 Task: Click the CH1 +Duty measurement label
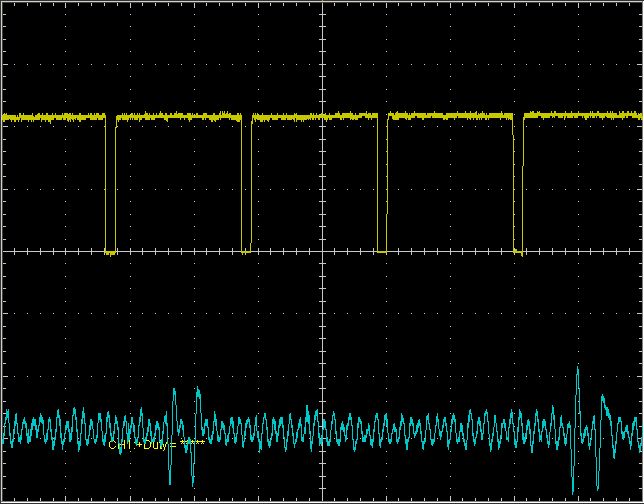point(157,444)
